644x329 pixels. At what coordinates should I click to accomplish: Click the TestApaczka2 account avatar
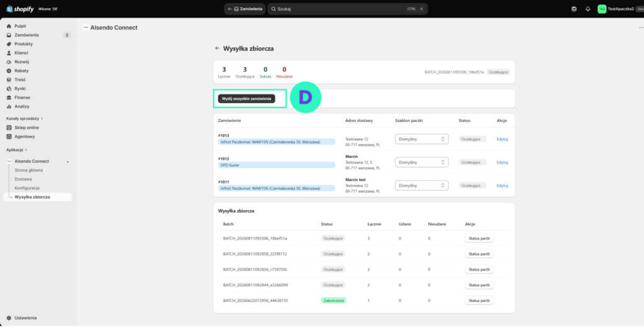click(602, 9)
